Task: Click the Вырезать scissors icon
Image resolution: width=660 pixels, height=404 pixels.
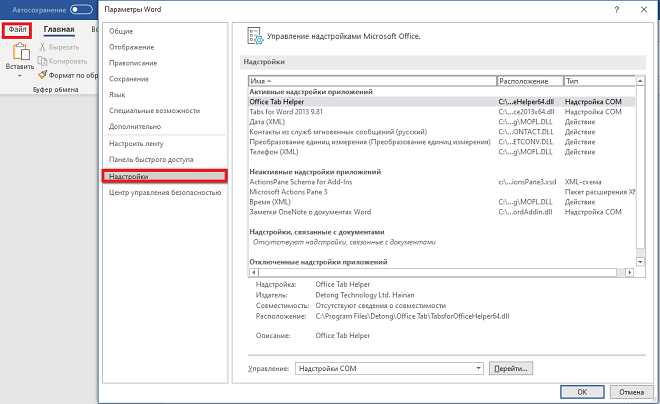Action: [42, 47]
